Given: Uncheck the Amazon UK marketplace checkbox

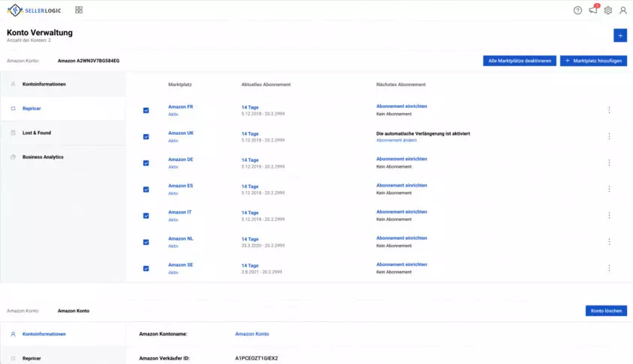Looking at the screenshot, I should tap(146, 136).
